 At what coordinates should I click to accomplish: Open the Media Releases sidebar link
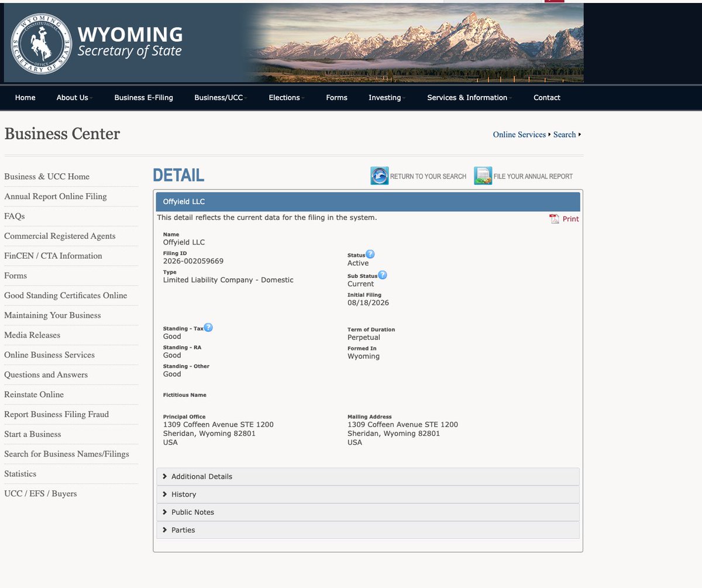32,335
